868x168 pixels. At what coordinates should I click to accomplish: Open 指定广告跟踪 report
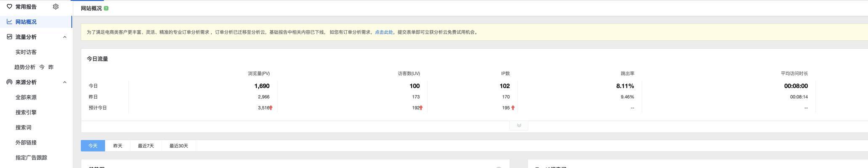pos(32,158)
